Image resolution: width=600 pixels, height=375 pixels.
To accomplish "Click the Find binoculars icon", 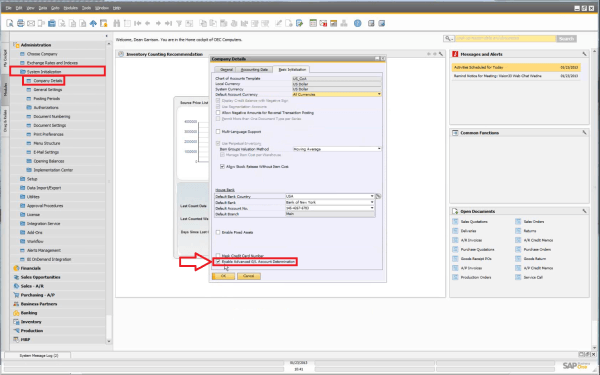I will (117, 23).
